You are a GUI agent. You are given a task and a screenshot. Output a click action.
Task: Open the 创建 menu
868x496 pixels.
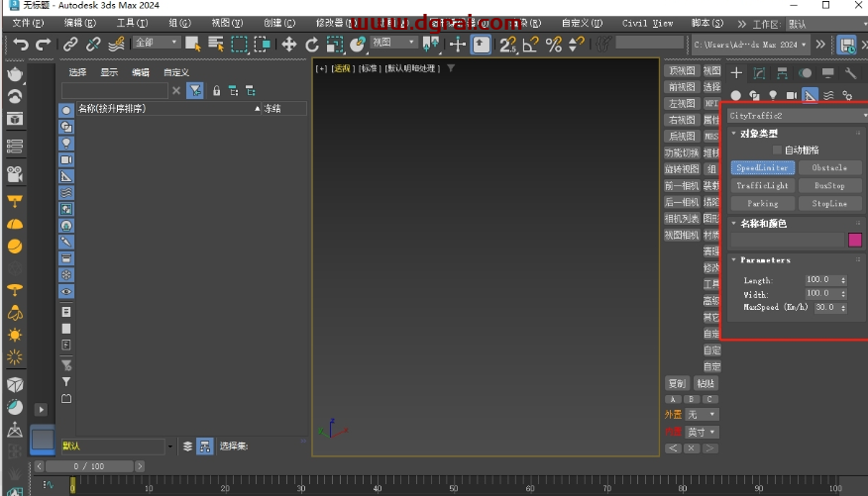click(279, 23)
